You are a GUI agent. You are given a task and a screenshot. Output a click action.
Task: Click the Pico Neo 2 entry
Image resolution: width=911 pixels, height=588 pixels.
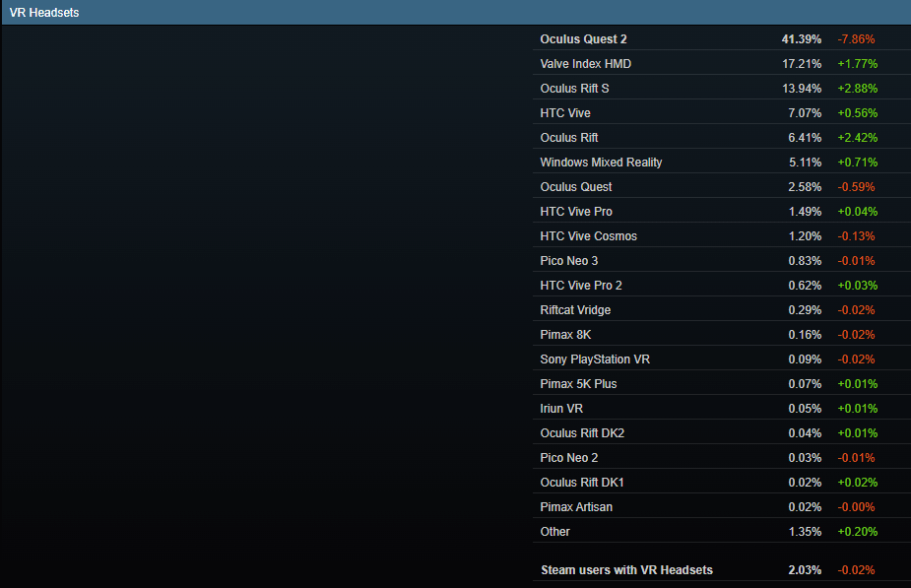[569, 458]
